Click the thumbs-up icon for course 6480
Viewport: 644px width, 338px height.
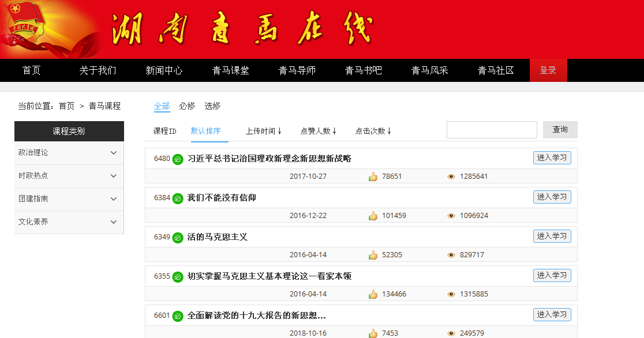tap(373, 176)
